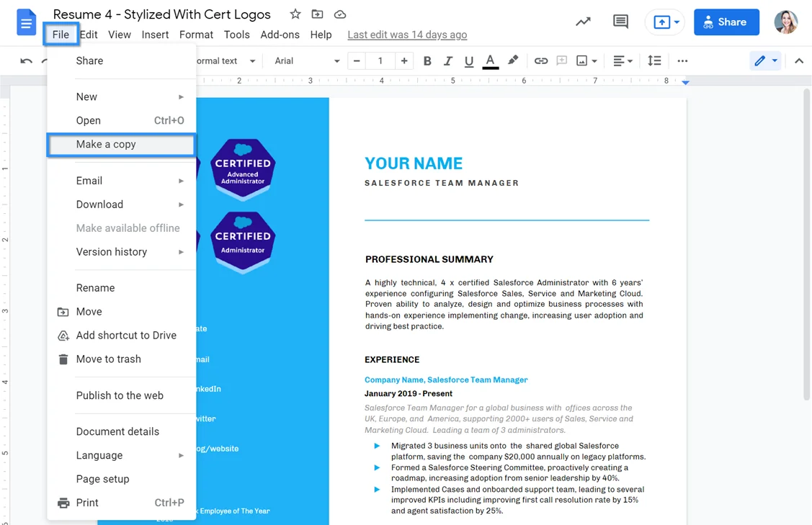This screenshot has height=525, width=812.
Task: Open comment history
Action: pos(620,22)
